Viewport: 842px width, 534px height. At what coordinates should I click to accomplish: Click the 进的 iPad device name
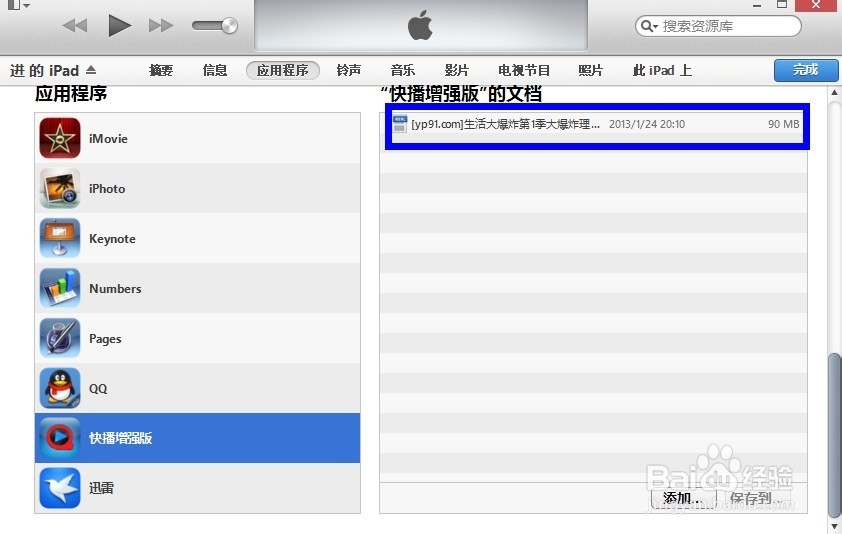[45, 70]
